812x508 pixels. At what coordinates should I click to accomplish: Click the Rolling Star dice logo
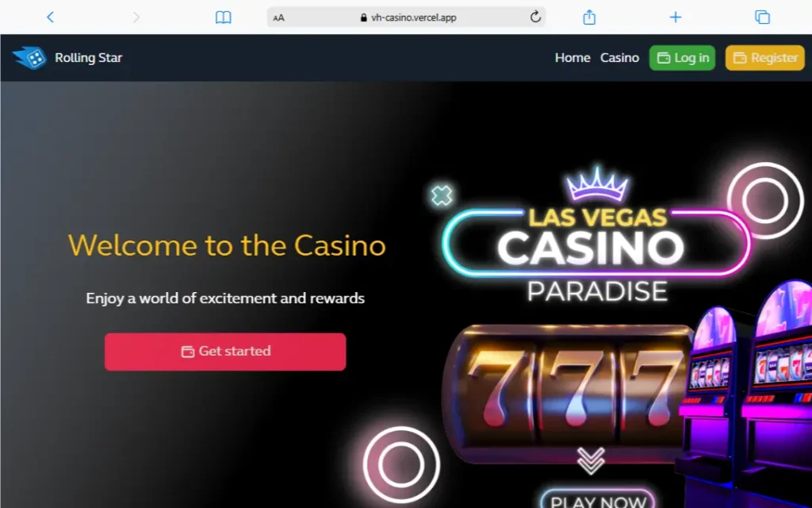coord(29,57)
